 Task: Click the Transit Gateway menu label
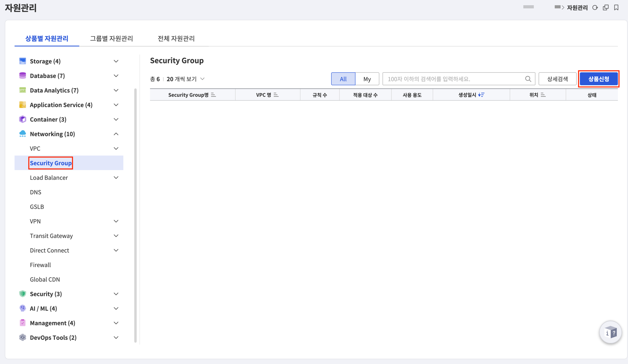(51, 236)
